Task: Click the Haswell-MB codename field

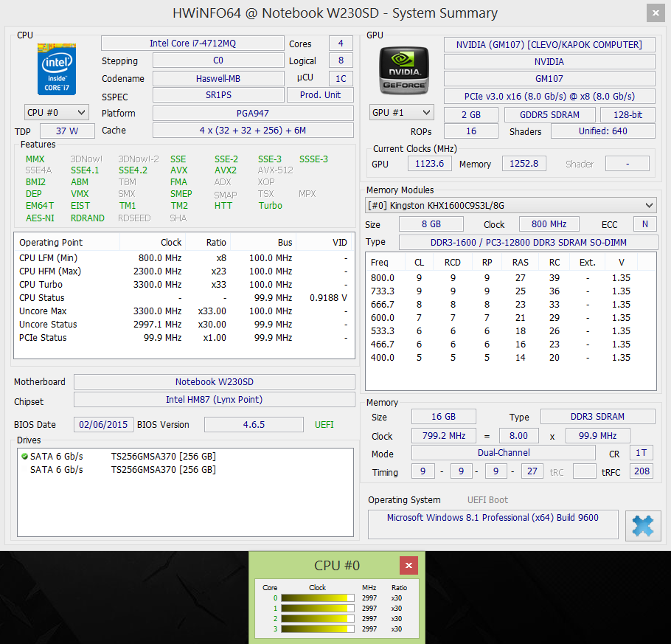Action: point(218,79)
